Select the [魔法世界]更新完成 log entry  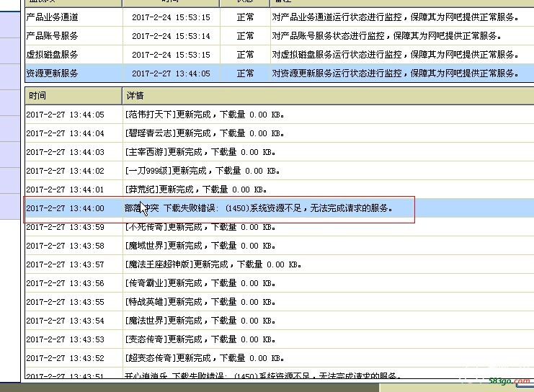tap(200, 321)
